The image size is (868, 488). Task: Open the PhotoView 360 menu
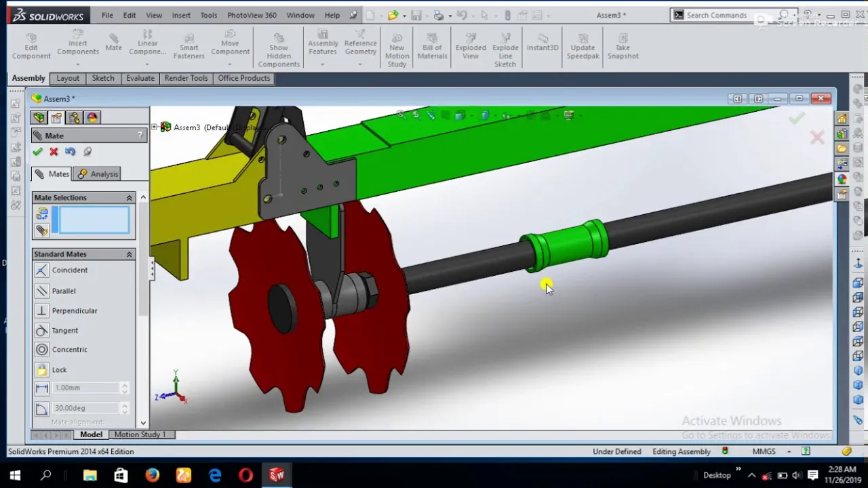coord(252,15)
